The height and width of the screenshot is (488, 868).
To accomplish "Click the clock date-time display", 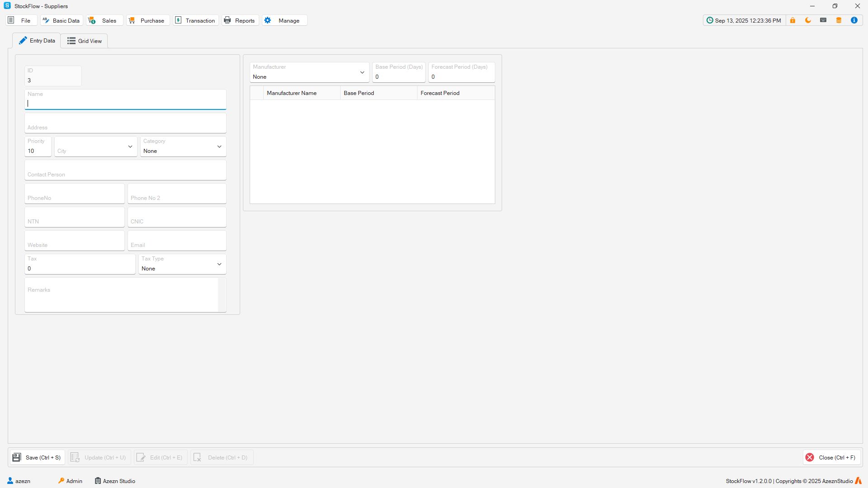I will point(744,20).
